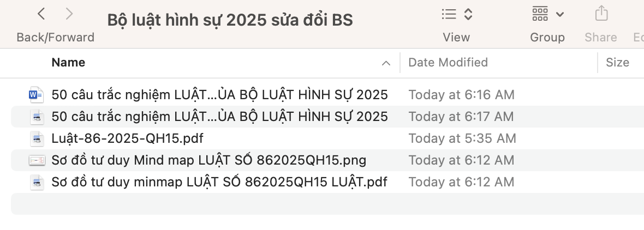Sort files by Name column header
Viewport: 644px width, 230px height.
coord(68,63)
